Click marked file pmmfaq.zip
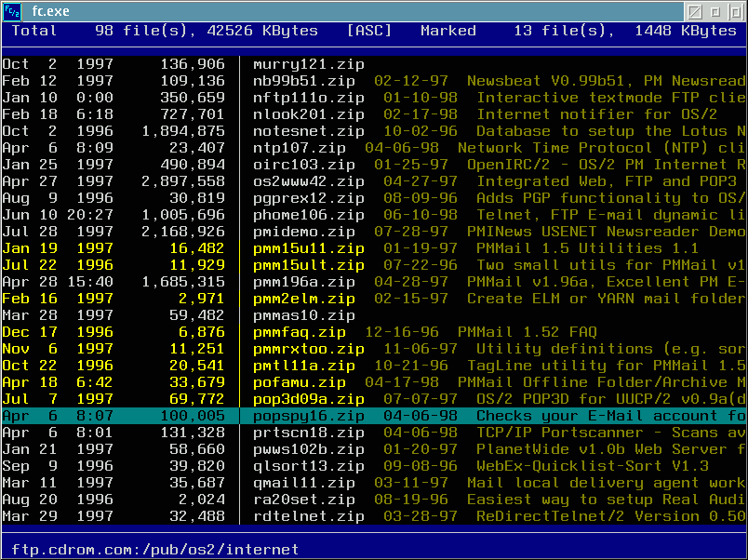This screenshot has height=560, width=748. pos(299,332)
